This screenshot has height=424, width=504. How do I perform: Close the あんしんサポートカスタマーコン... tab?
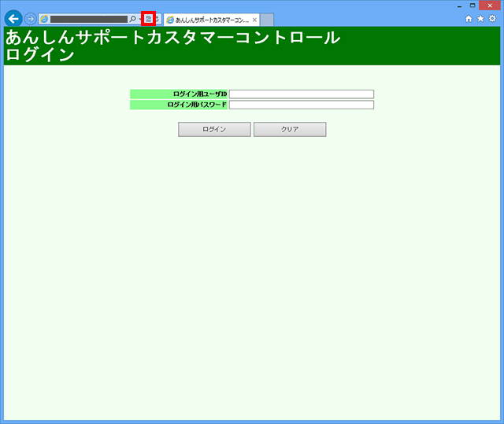tap(254, 20)
